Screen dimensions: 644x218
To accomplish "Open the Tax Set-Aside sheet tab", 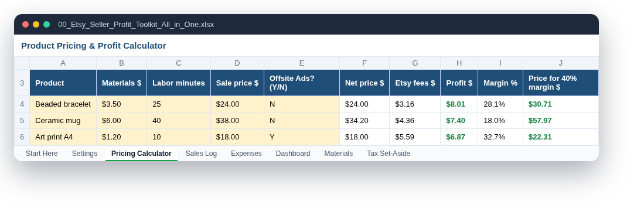I will tap(389, 154).
